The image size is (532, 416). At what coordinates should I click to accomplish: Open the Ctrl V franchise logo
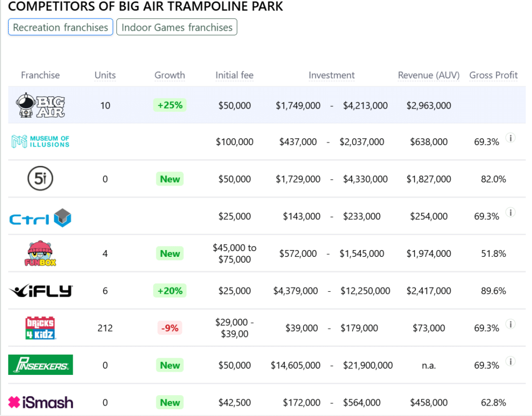(x=41, y=218)
